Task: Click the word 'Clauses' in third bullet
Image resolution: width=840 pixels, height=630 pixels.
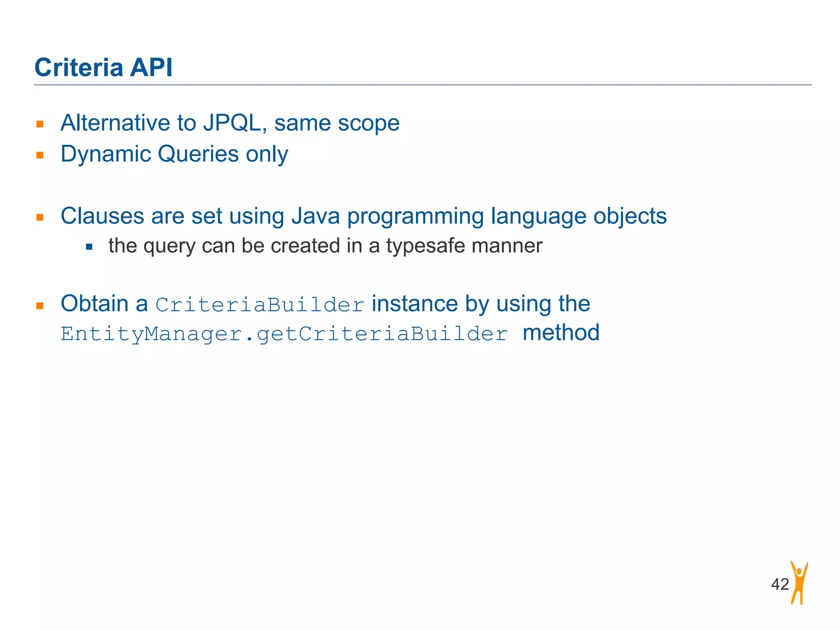Action: (102, 216)
